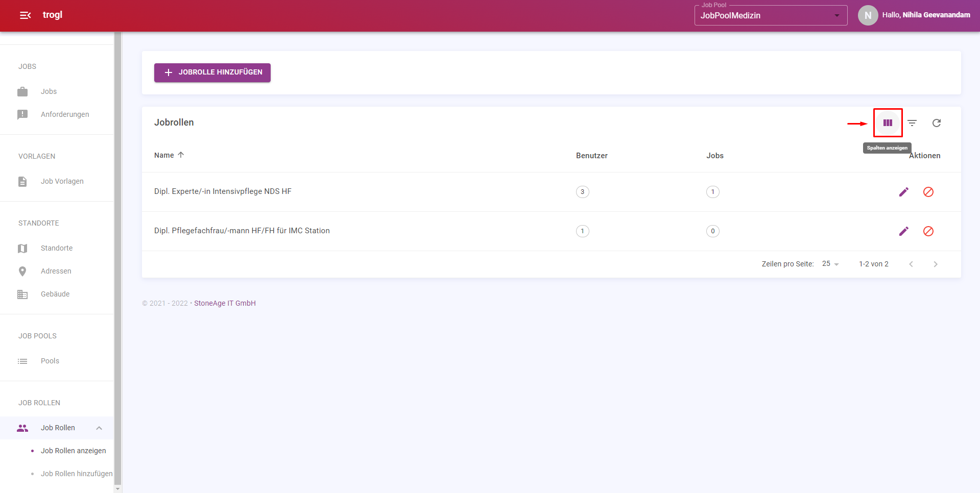
Task: Sort by the Benutzer column header
Action: tap(592, 156)
